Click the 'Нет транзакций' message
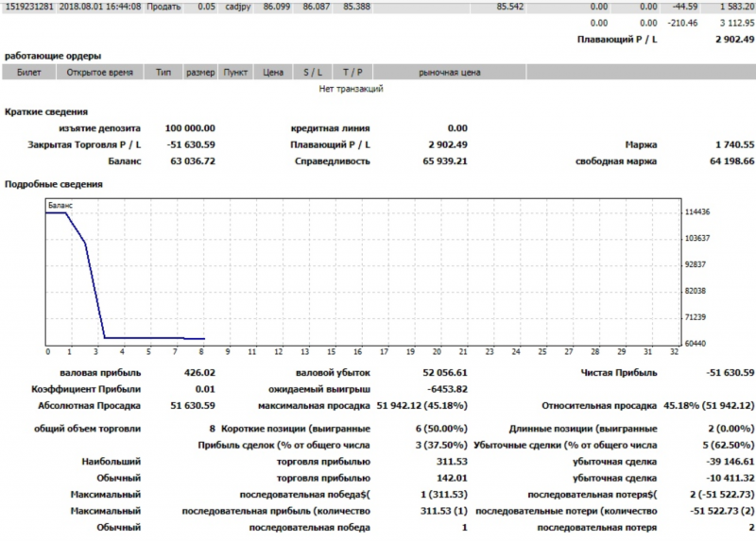This screenshot has height=541, width=756. (x=351, y=89)
